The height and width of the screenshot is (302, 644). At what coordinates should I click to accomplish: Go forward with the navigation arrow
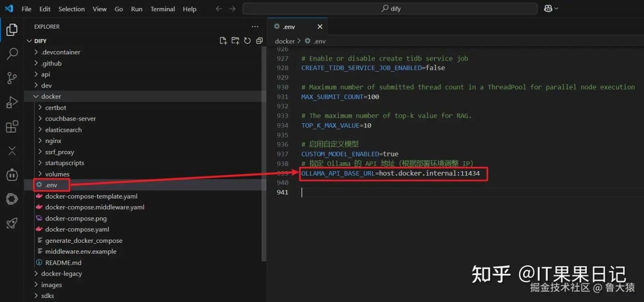(x=232, y=9)
